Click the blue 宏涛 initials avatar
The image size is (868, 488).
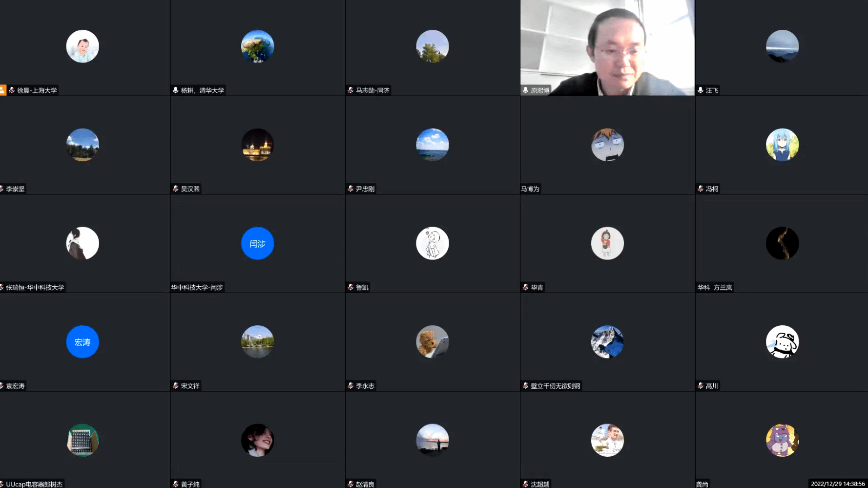(83, 342)
